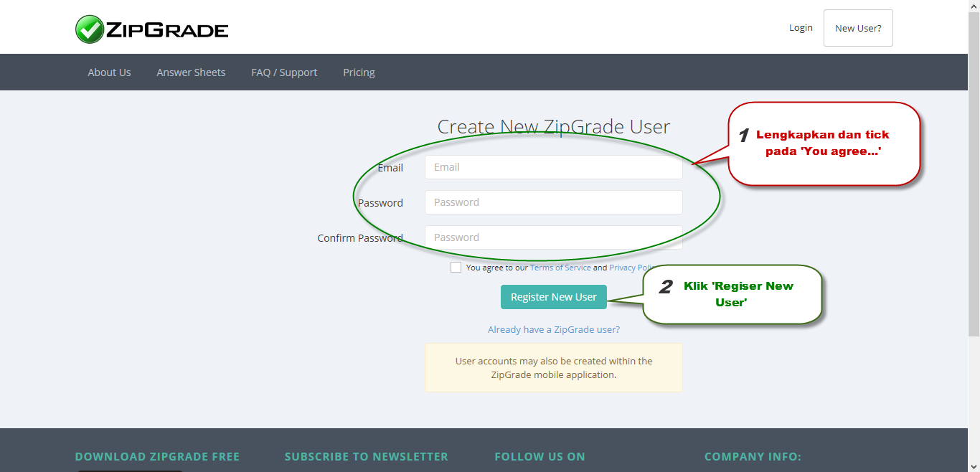The height and width of the screenshot is (472, 980).
Task: Open the Pricing menu item
Action: click(x=359, y=72)
